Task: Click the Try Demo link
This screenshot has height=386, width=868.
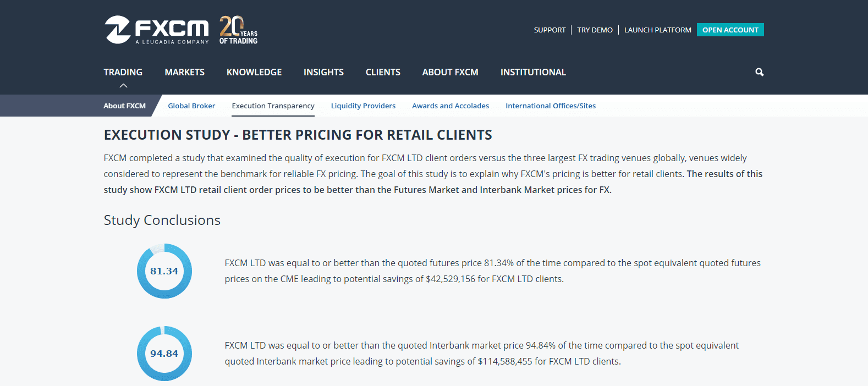Action: tap(595, 30)
